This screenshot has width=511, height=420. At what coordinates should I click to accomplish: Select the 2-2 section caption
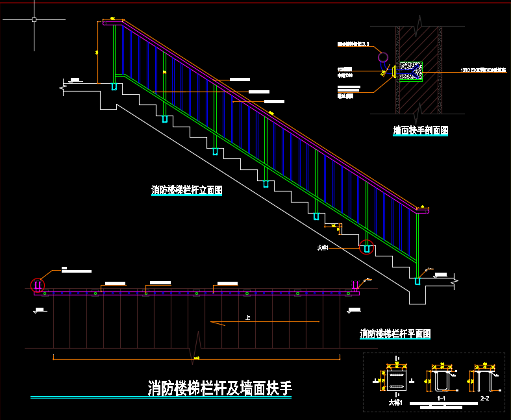pyautogui.click(x=484, y=398)
